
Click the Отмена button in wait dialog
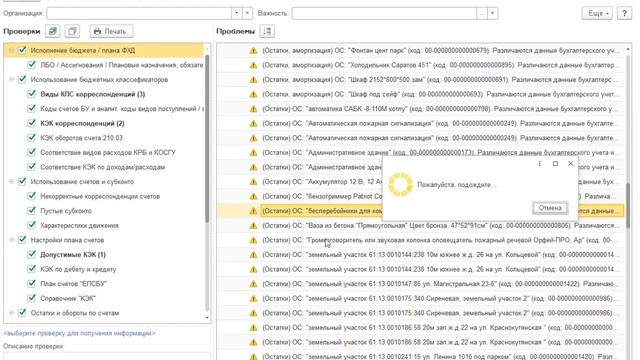(x=550, y=208)
